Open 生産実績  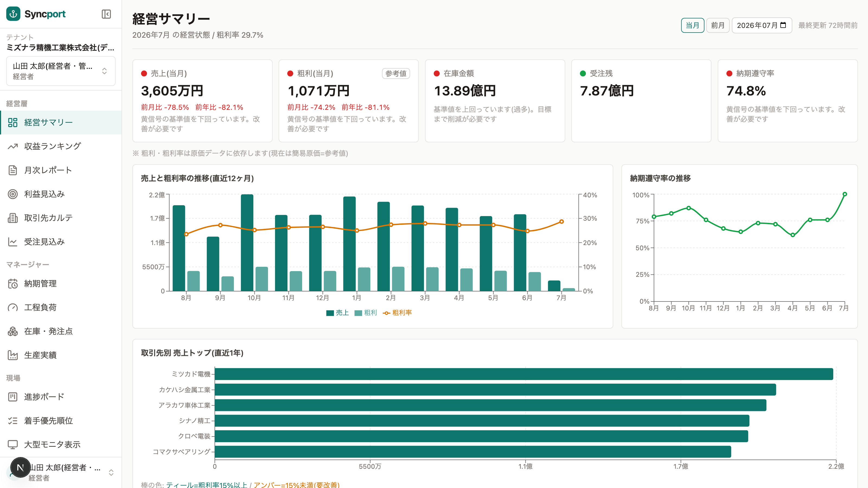pos(61,355)
